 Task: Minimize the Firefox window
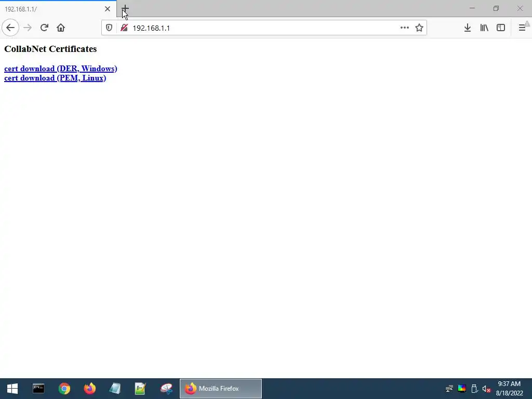(472, 8)
